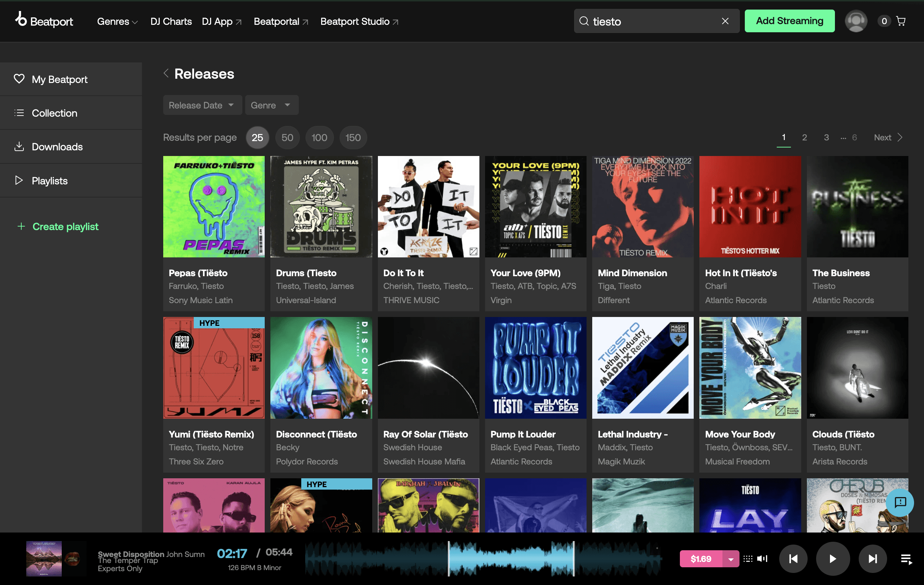Viewport: 924px width, 585px height.
Task: Buy the track for $1.69
Action: click(701, 559)
